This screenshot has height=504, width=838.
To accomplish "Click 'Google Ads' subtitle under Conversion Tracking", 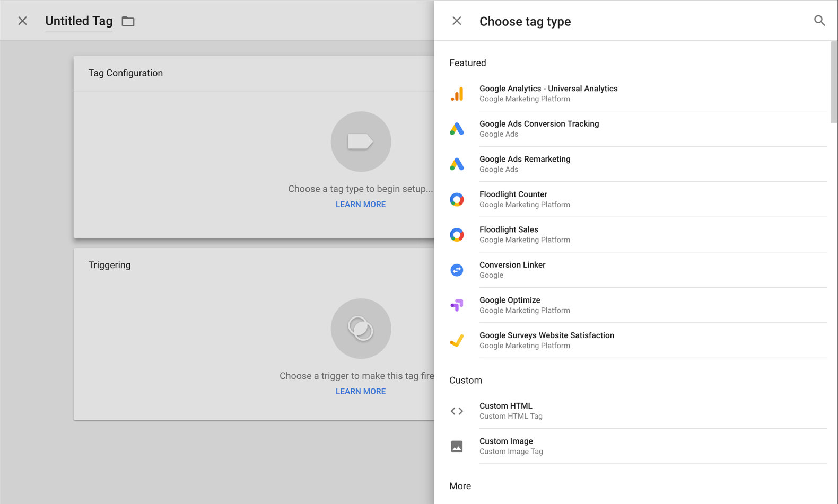I will click(x=499, y=134).
